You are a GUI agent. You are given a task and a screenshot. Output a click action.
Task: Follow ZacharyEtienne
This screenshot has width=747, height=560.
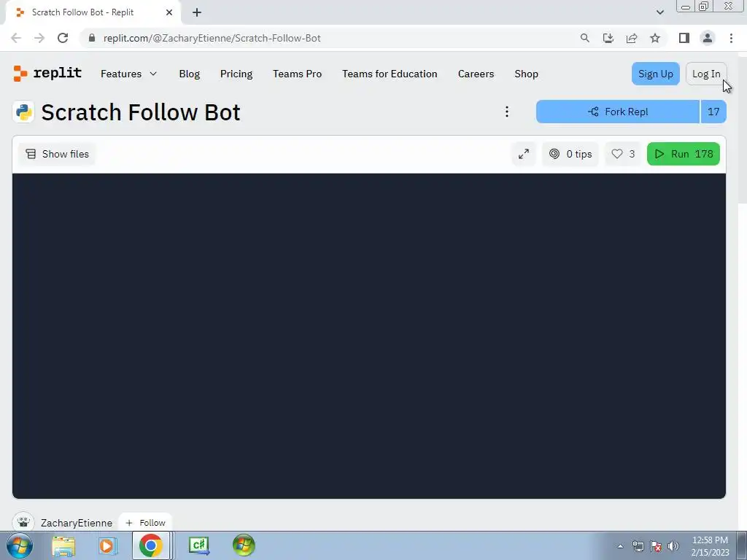[145, 522]
